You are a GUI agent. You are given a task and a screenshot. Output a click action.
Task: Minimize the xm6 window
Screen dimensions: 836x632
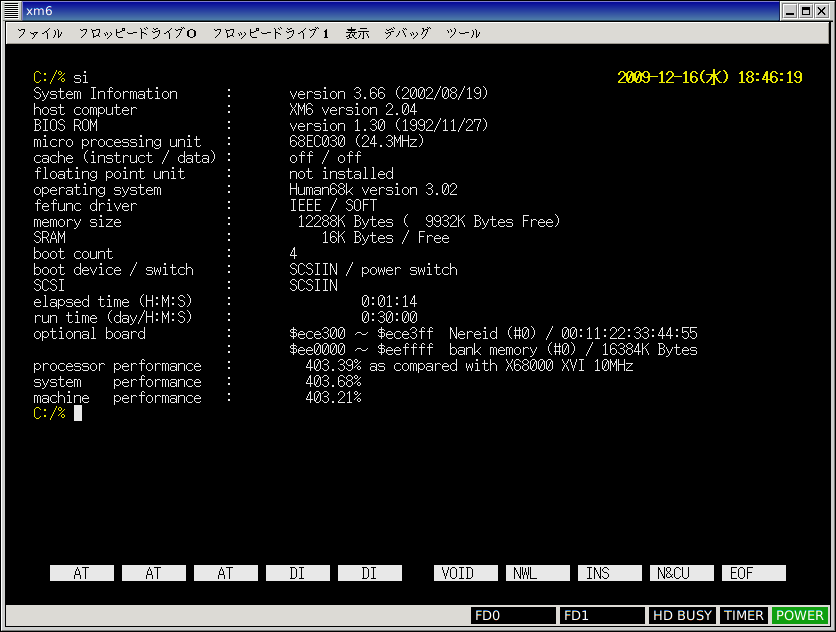(x=790, y=11)
